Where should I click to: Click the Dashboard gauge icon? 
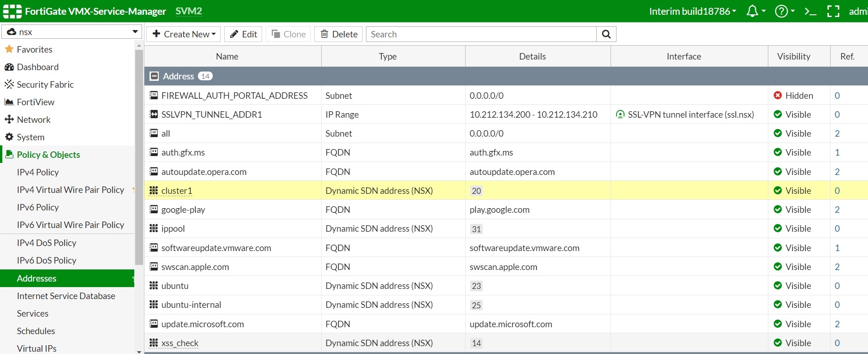tap(9, 67)
